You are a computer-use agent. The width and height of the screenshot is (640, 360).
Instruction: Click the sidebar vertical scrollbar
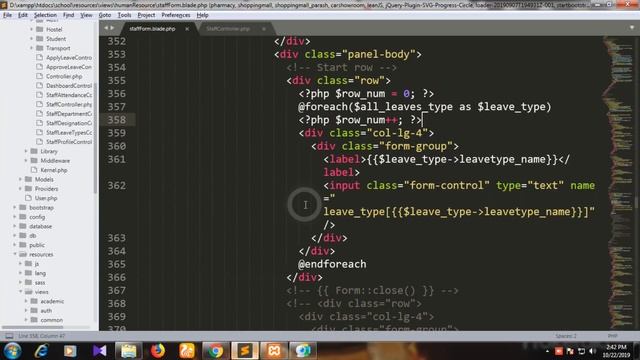tap(96, 137)
